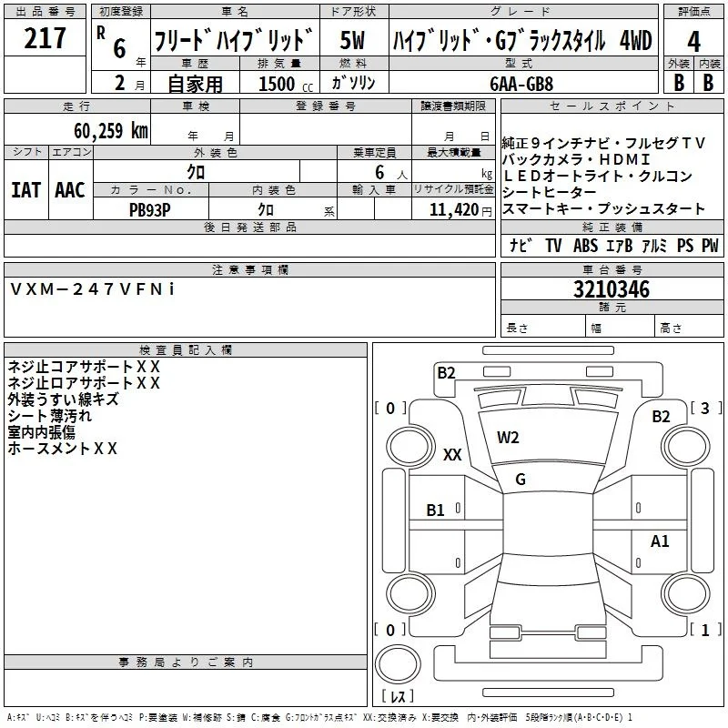The height and width of the screenshot is (728, 728).
Task: Click the B1 mark on left door
Action: pyautogui.click(x=435, y=511)
